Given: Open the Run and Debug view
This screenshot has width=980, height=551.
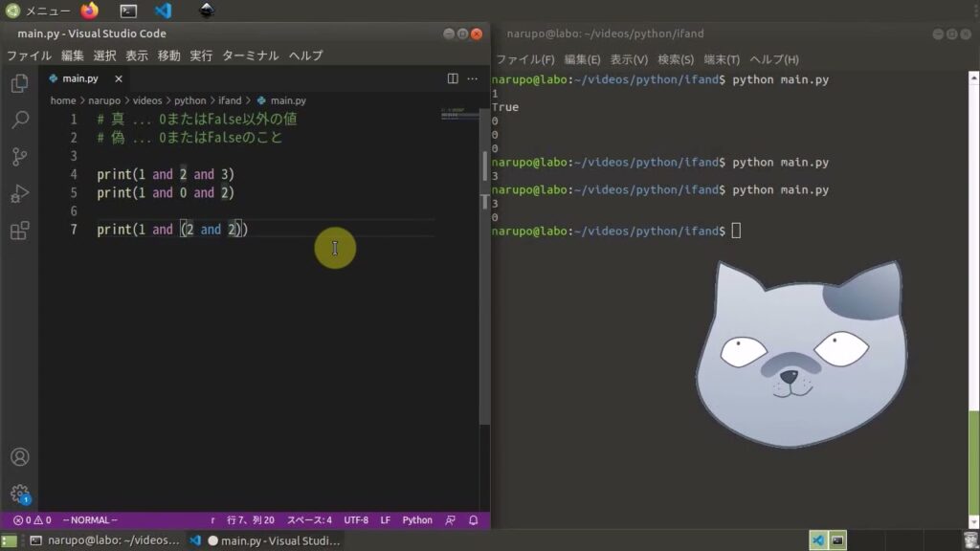Looking at the screenshot, I should [x=19, y=194].
